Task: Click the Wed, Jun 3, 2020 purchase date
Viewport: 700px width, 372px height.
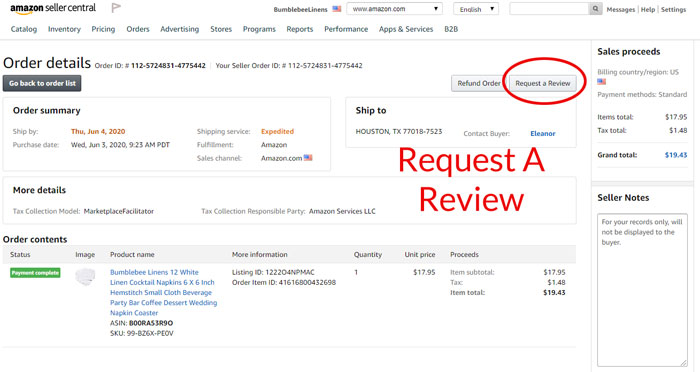Action: click(x=120, y=145)
